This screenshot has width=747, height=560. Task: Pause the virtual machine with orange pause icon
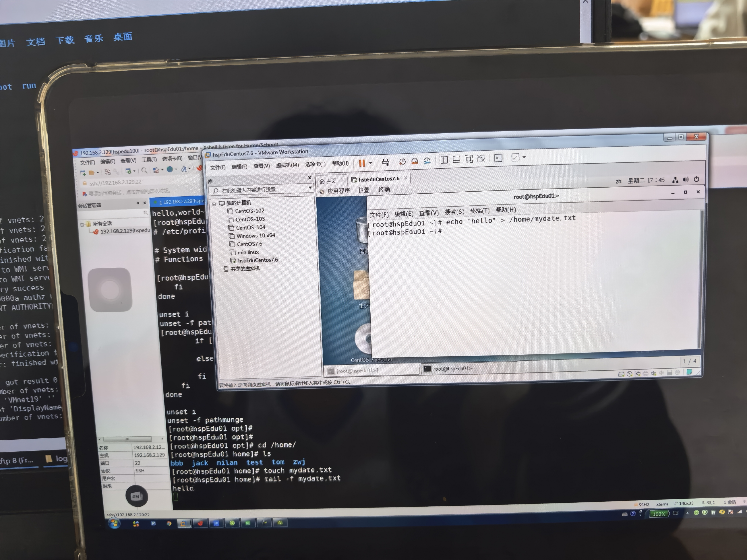tap(362, 163)
